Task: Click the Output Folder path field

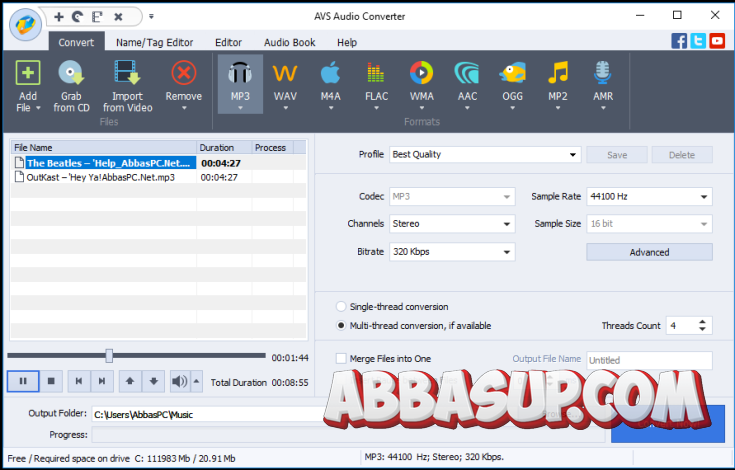Action: pyautogui.click(x=211, y=414)
